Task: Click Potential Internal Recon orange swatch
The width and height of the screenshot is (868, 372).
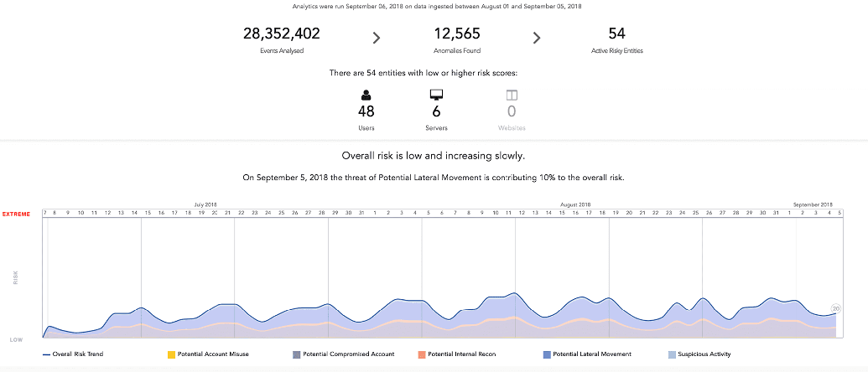Action: pyautogui.click(x=422, y=354)
